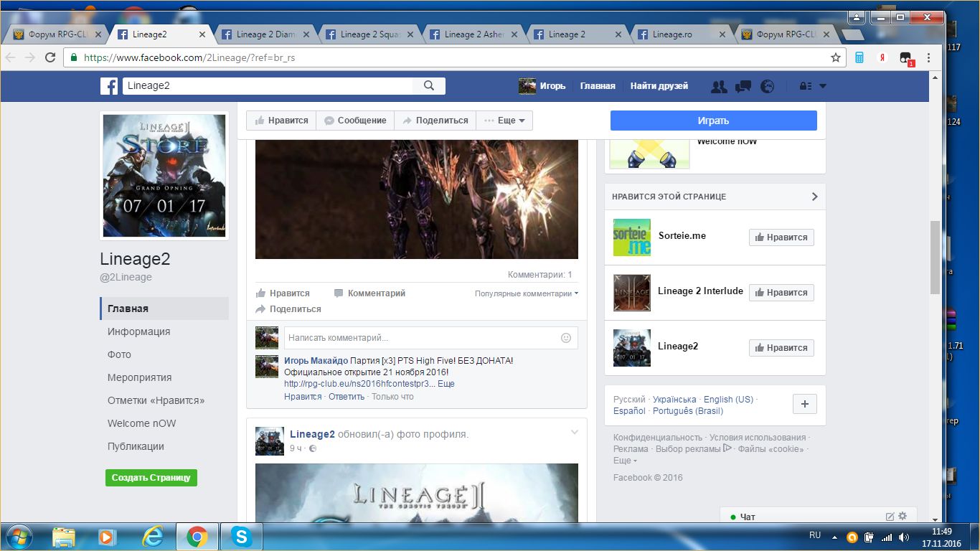Click volume icon in system tray
980x551 pixels.
point(904,537)
